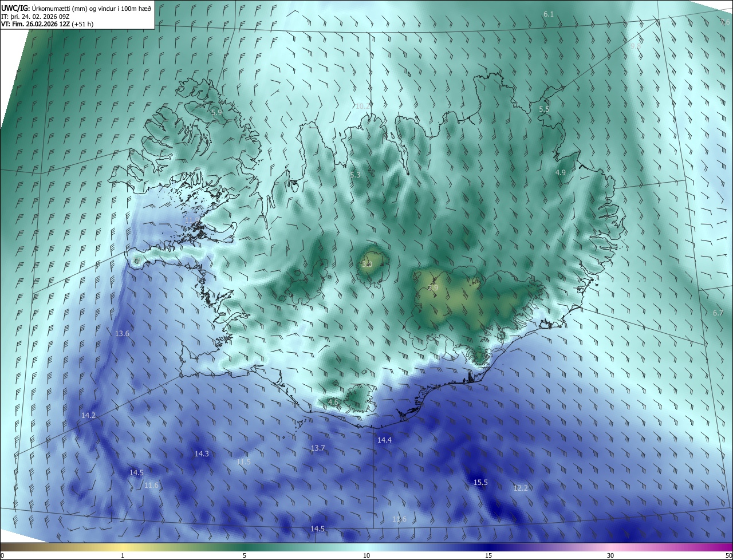Click the 2.9 value on Vatnajökull glacier
The width and height of the screenshot is (733, 560).
tap(433, 287)
